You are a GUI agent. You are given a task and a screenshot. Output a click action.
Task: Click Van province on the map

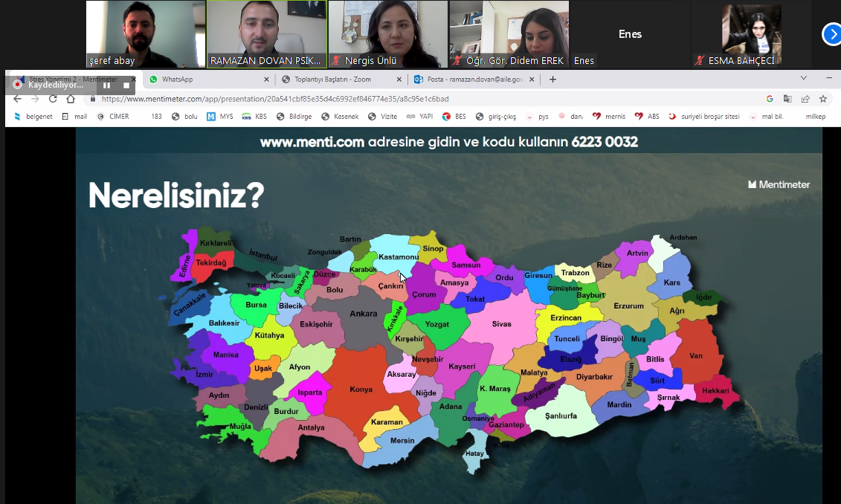[696, 355]
